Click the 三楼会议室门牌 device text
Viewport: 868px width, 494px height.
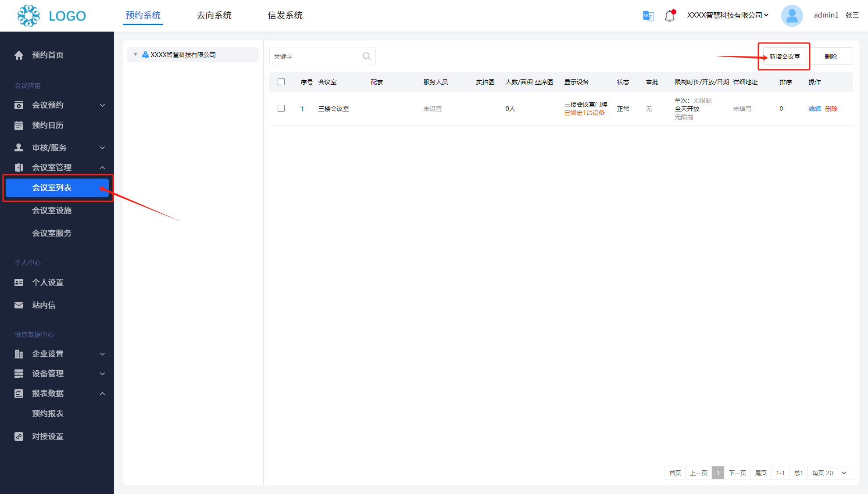click(x=586, y=104)
